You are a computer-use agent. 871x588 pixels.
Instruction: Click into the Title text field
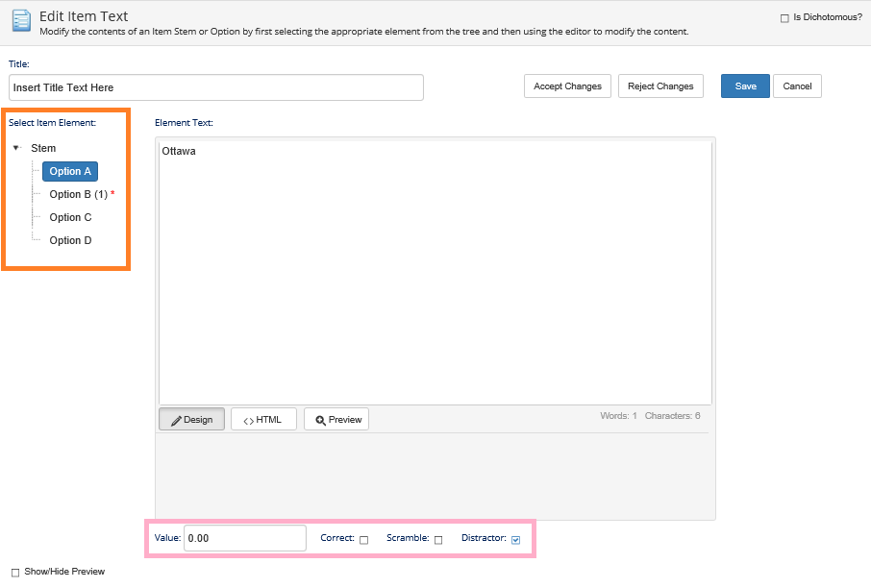coord(215,87)
